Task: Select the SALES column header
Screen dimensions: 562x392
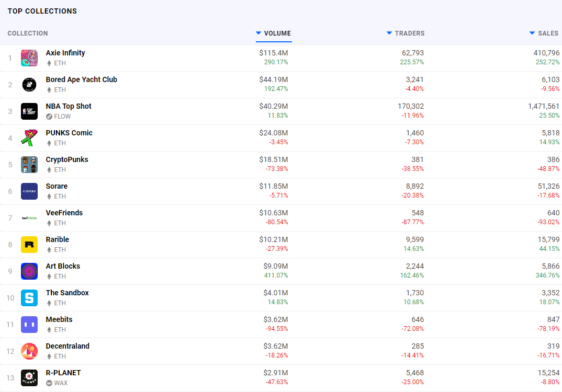Action: click(548, 33)
